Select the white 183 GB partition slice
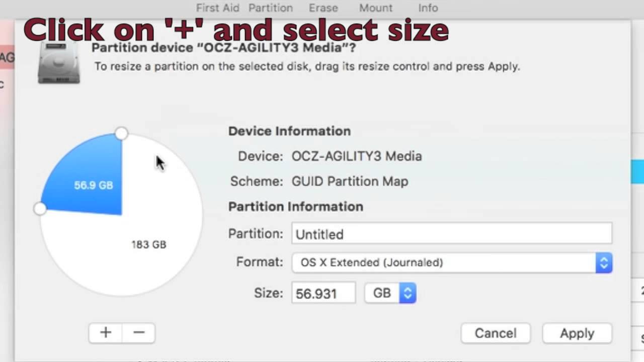Viewport: 644px width, 362px height. pos(148,244)
